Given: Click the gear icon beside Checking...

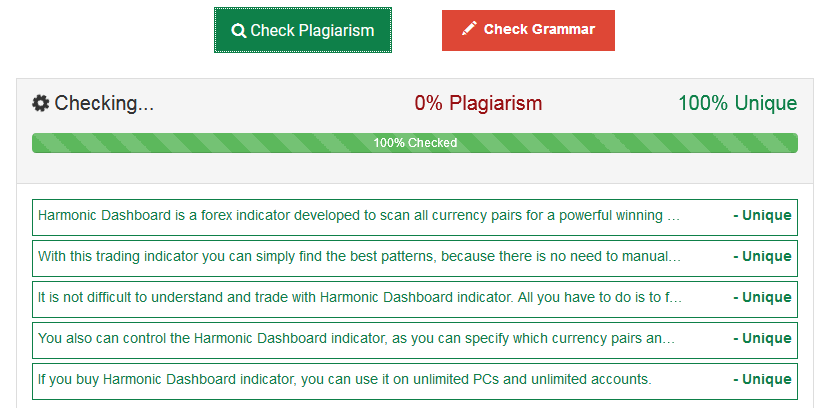Looking at the screenshot, I should coord(41,103).
